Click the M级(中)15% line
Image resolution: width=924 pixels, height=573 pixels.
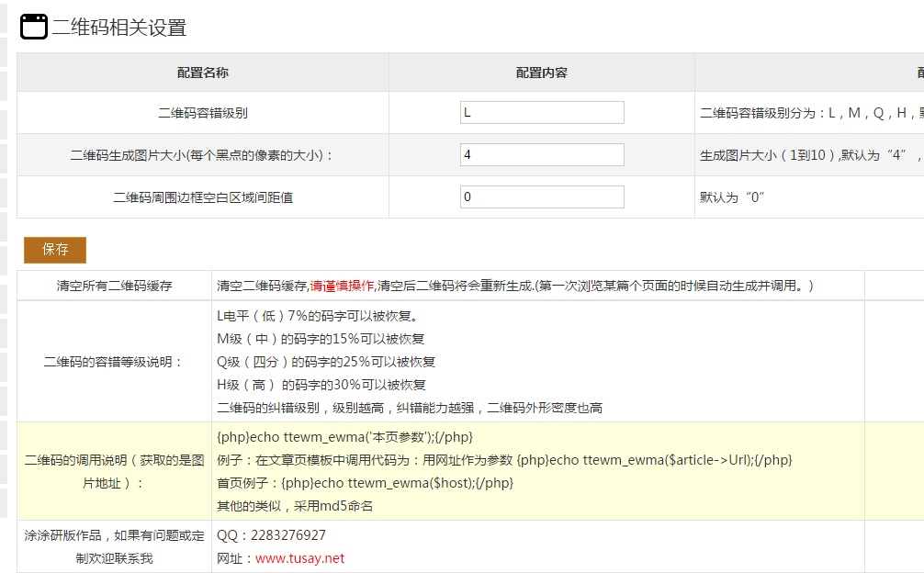(x=321, y=339)
